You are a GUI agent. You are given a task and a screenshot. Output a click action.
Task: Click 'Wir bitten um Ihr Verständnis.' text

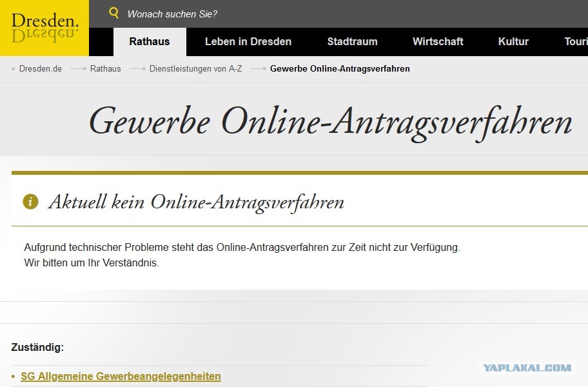(92, 263)
